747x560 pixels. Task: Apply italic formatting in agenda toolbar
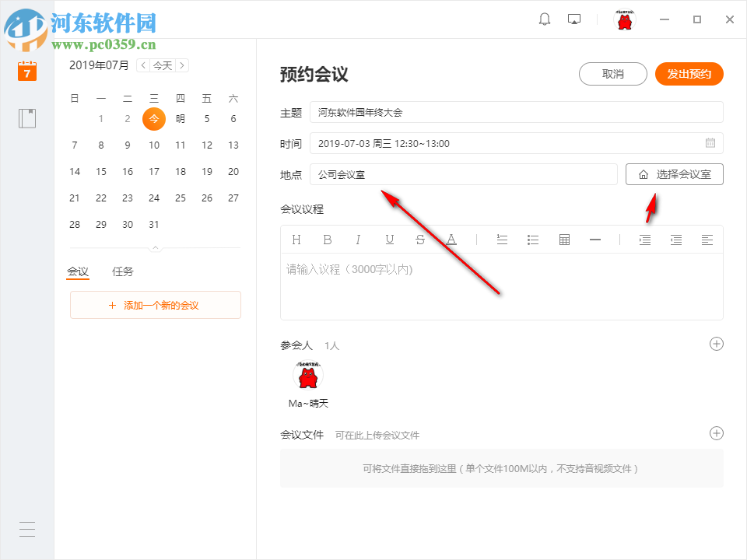click(x=358, y=240)
